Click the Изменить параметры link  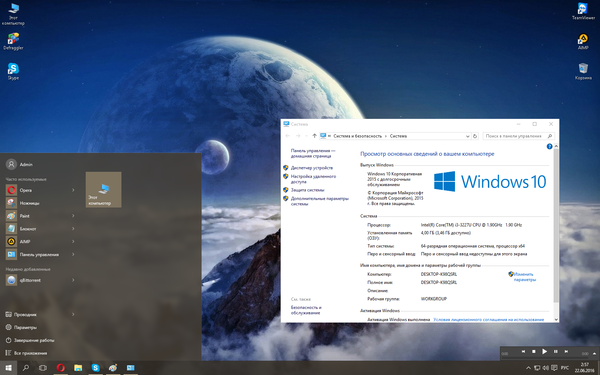[524, 277]
